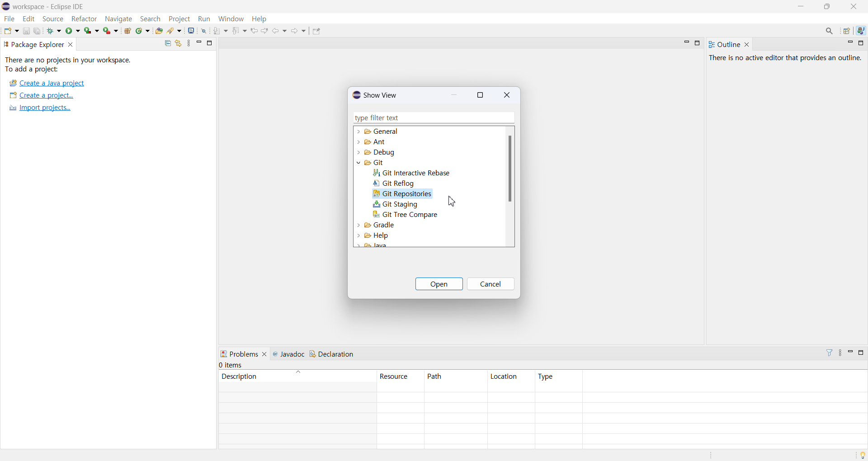The height and width of the screenshot is (461, 868).
Task: Open the Run button dropdown arrow
Action: pos(78,31)
